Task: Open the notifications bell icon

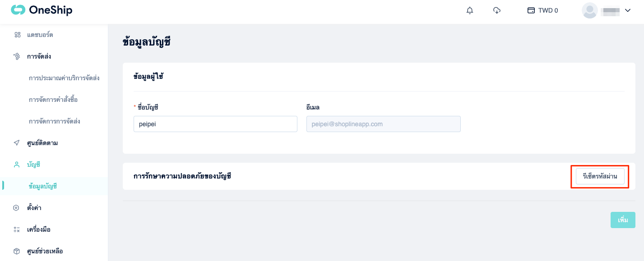Action: (x=470, y=10)
